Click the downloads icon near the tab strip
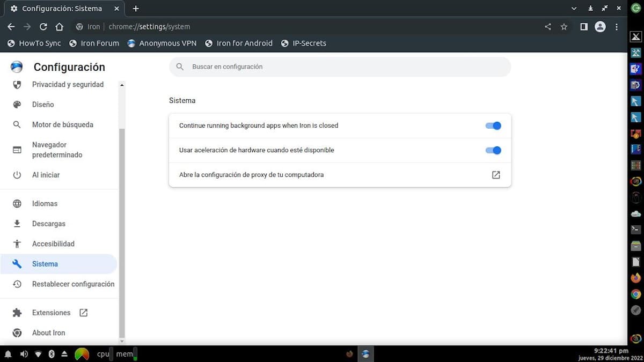 click(x=591, y=8)
